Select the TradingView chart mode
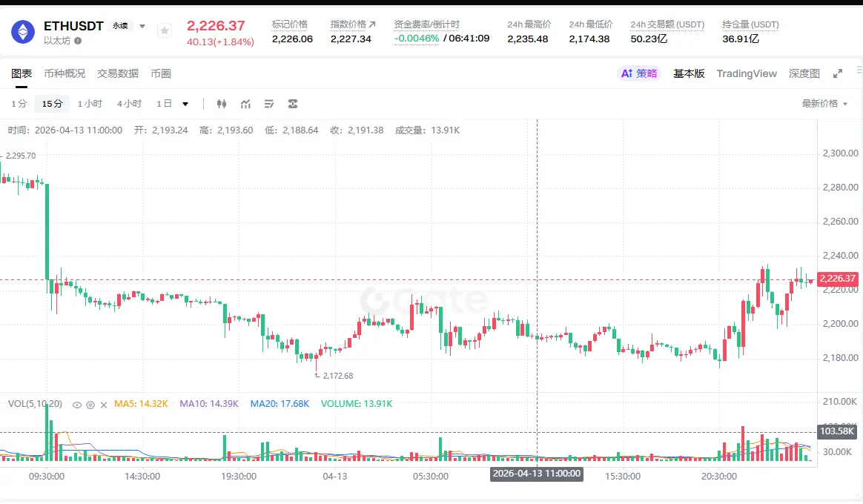This screenshot has height=504, width=863. pyautogui.click(x=747, y=73)
